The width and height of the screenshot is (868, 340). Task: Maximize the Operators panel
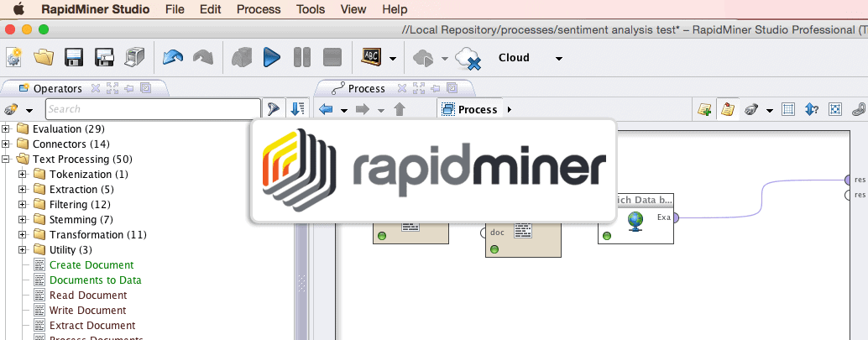tap(112, 88)
